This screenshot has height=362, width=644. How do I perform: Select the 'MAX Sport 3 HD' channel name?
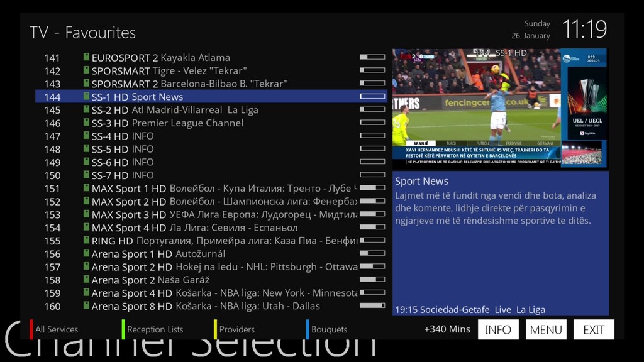click(x=128, y=215)
